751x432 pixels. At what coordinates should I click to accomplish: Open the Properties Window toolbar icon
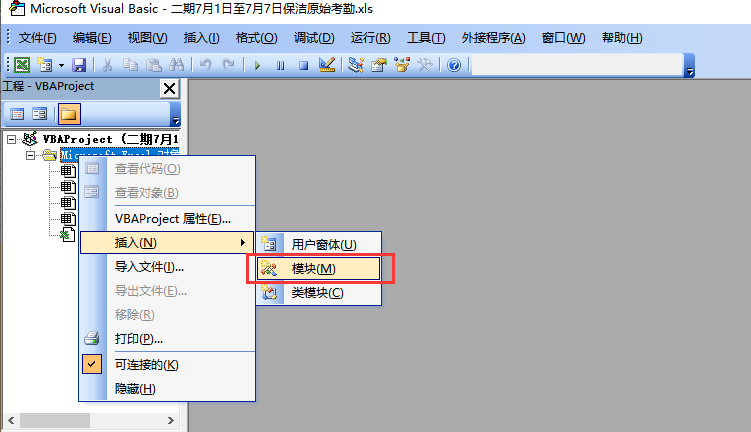pyautogui.click(x=379, y=65)
